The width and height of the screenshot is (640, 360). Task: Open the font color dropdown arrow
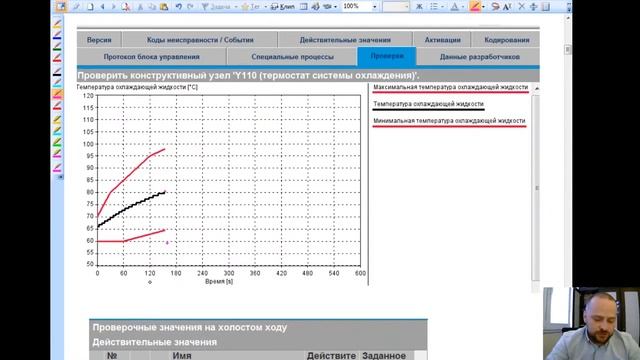[x=463, y=7]
